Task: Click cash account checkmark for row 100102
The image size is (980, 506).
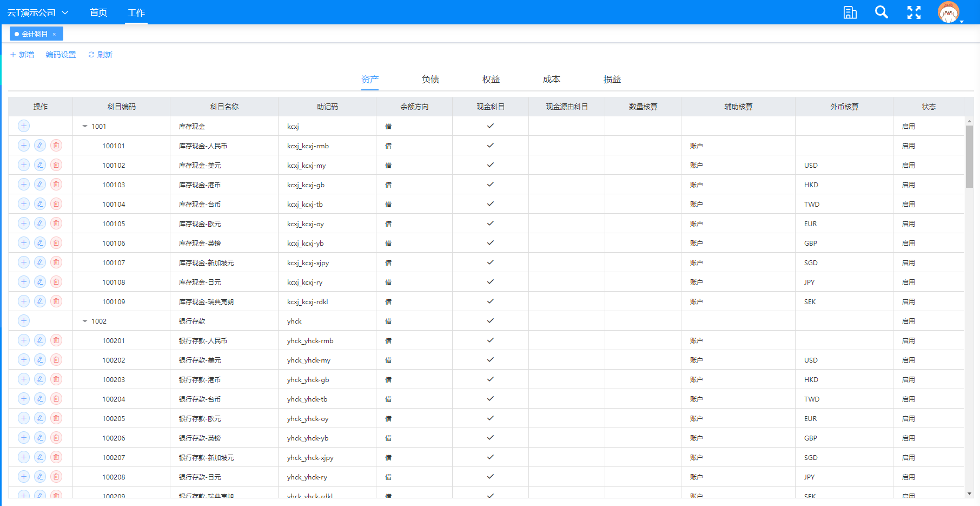Action: 490,165
